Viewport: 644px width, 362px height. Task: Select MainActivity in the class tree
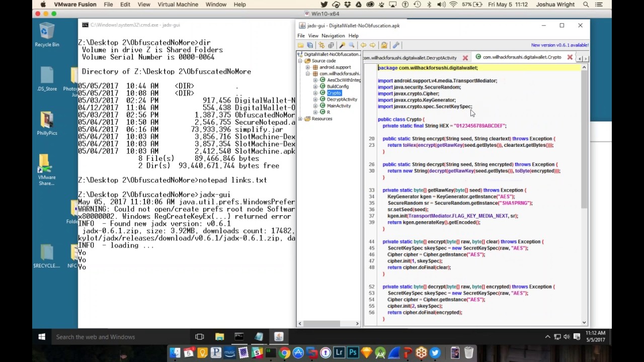click(339, 106)
